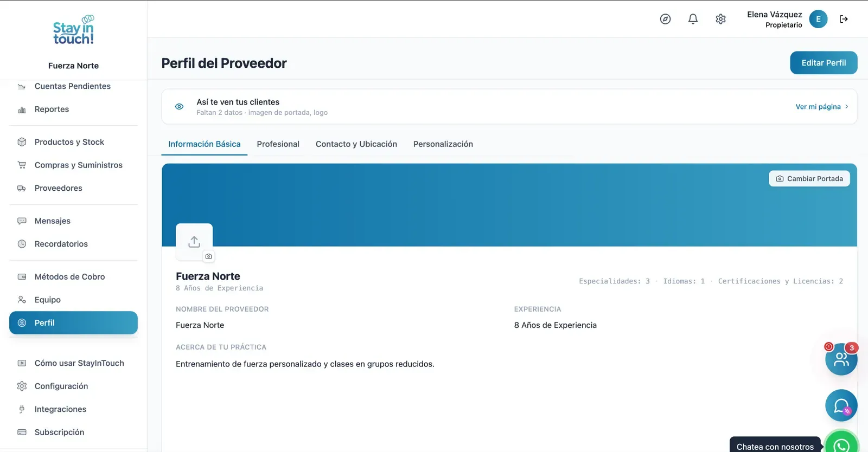This screenshot has height=452, width=868.
Task: Click the logo upload placeholder
Action: coord(194,242)
